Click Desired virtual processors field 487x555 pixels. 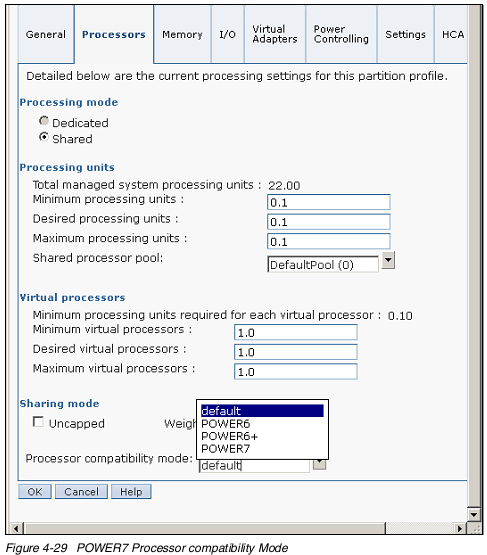click(296, 352)
